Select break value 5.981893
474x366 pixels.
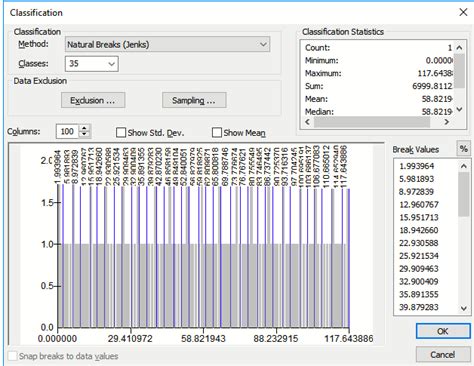pyautogui.click(x=417, y=179)
